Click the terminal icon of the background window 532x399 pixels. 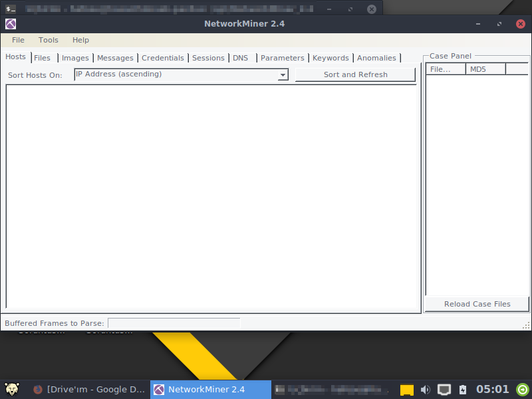(x=11, y=9)
